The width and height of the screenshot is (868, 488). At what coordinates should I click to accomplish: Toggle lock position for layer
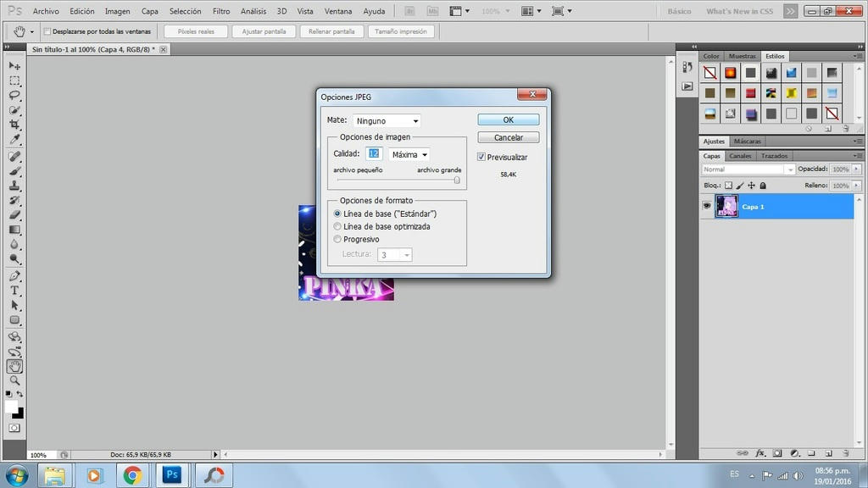click(x=751, y=186)
